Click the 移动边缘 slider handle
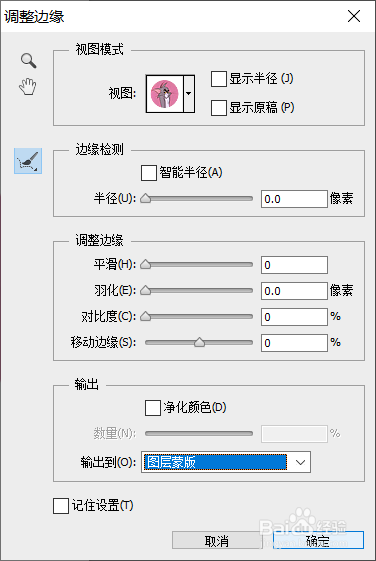376x561 pixels. pyautogui.click(x=199, y=343)
